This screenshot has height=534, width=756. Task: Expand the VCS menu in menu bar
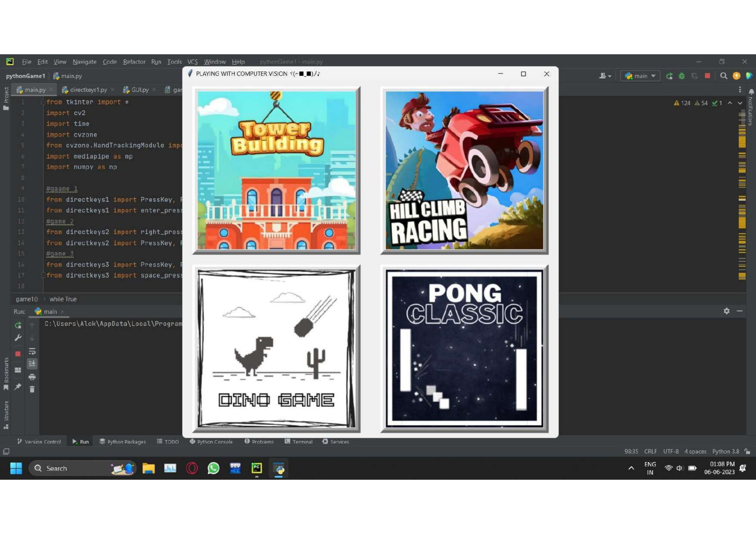[x=192, y=61]
